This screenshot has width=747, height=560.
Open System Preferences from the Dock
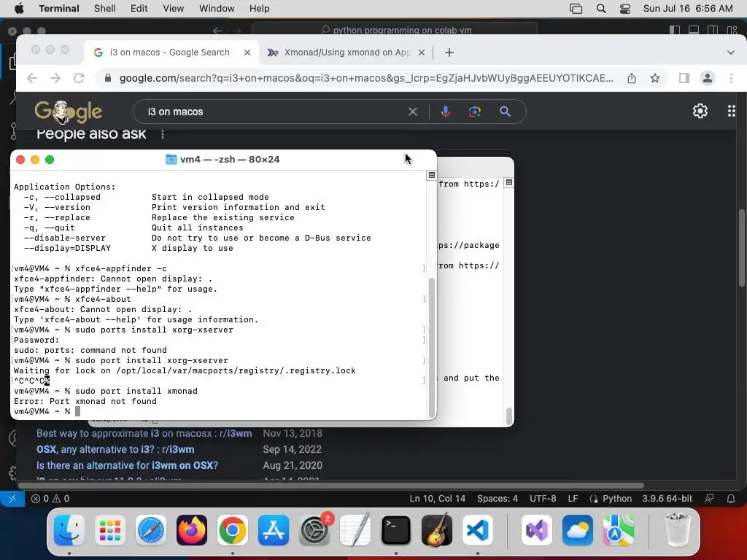(314, 530)
